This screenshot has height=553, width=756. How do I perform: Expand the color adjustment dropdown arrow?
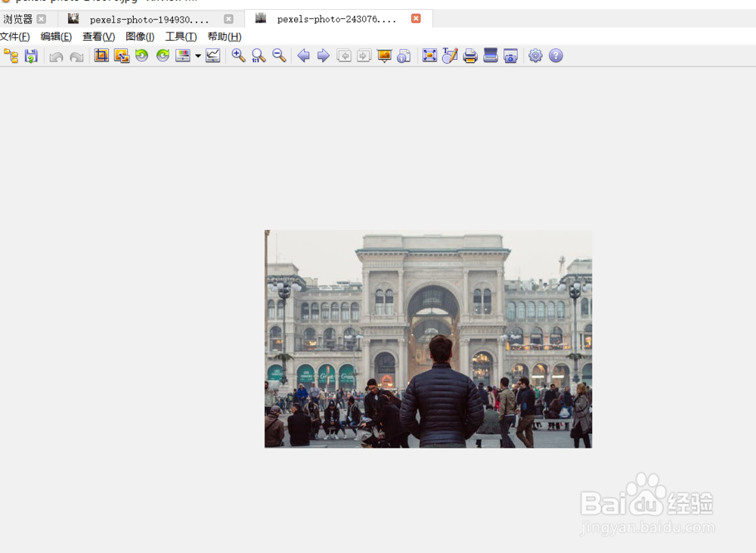(x=197, y=56)
